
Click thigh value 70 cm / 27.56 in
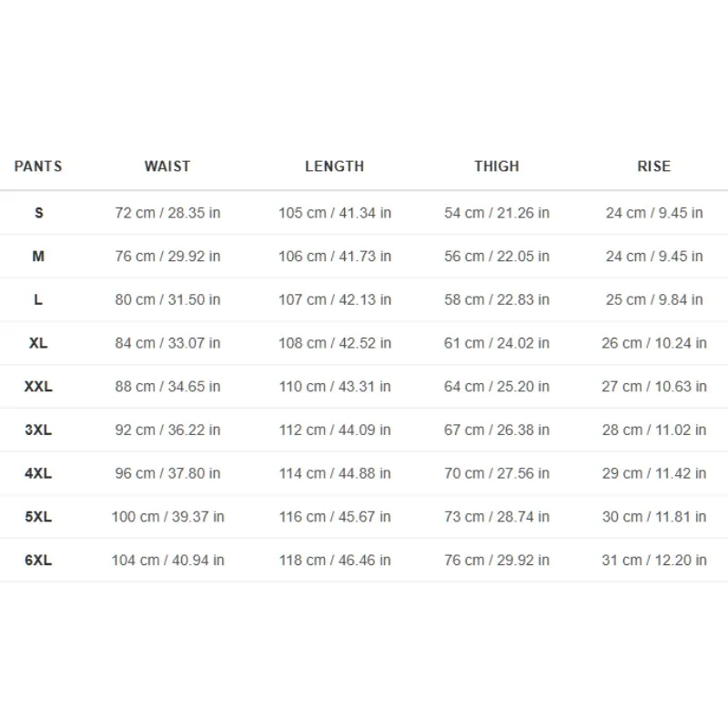496,473
